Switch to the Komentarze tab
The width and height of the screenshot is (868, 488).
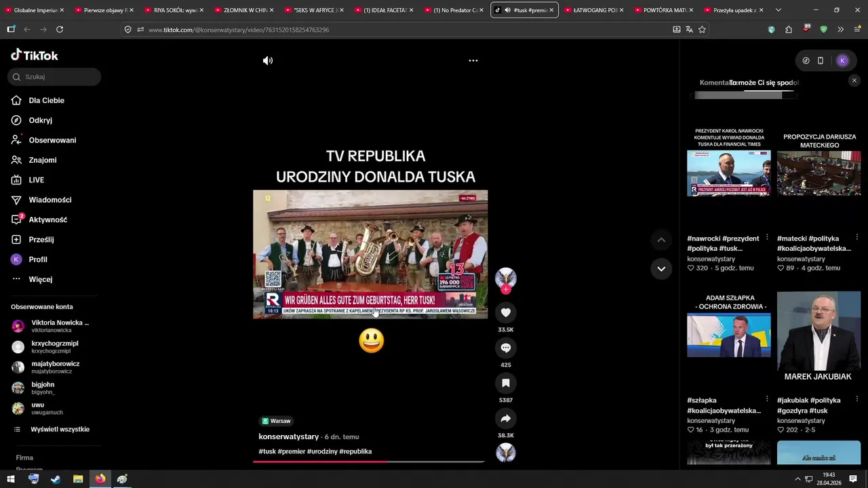pyautogui.click(x=715, y=83)
